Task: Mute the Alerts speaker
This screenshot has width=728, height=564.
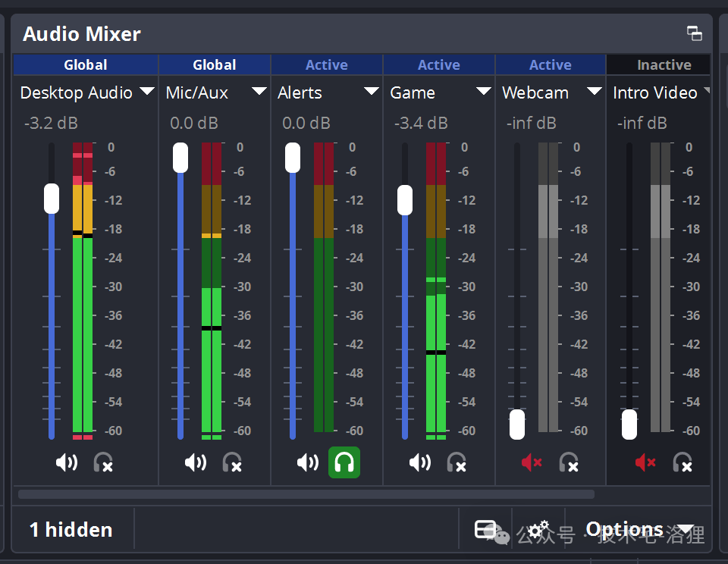Action: tap(308, 462)
